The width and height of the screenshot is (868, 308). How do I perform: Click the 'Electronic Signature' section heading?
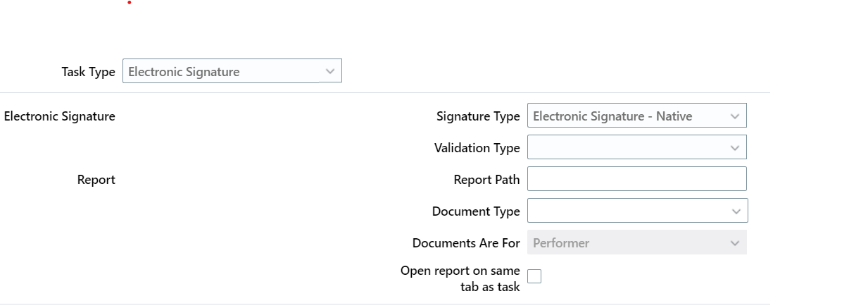60,116
